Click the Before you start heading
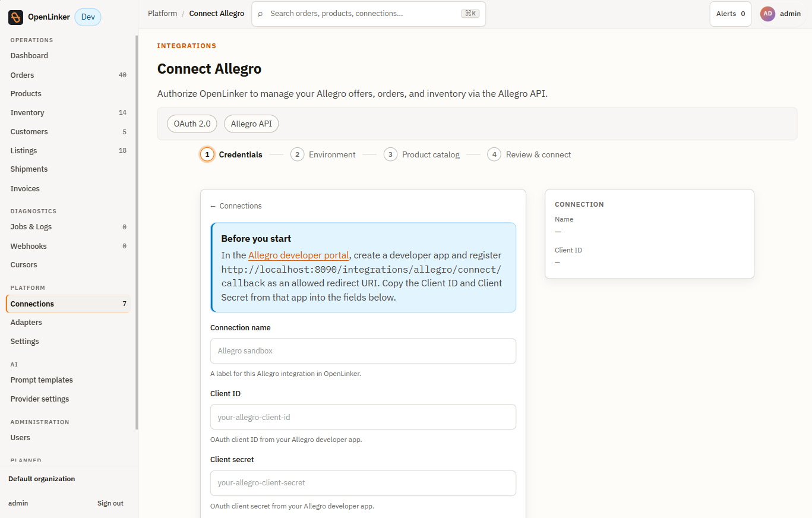The image size is (812, 518). pos(256,239)
